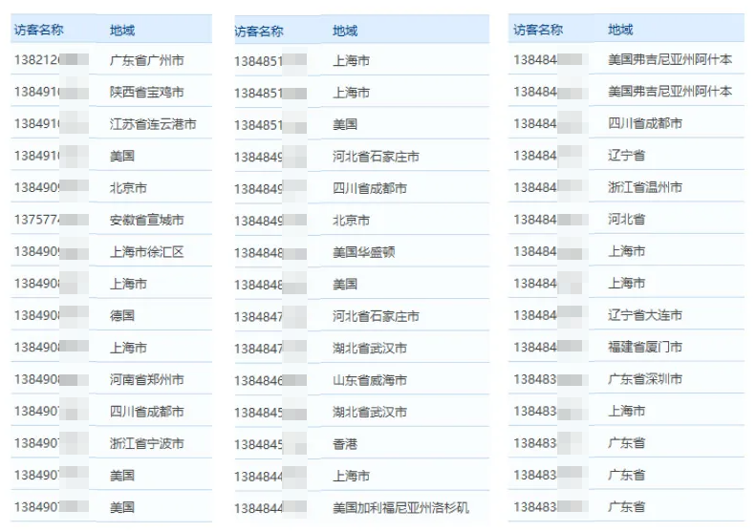
Task: Click the 山东省威海市 entry
Action: coord(369,380)
